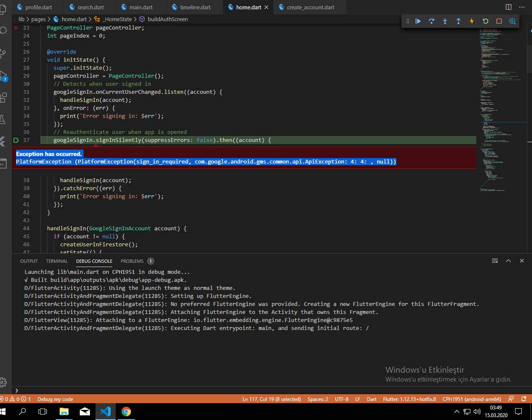Toggle the breakpoint on line 23
The image size is (532, 420).
point(16,27)
